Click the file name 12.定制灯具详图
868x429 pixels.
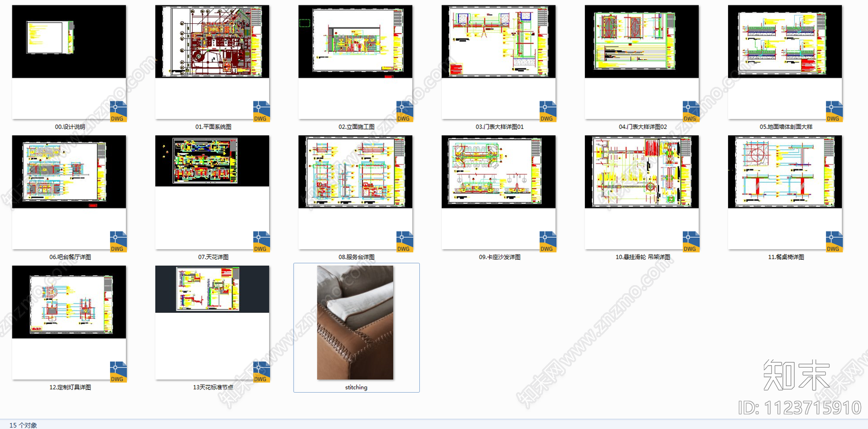tap(70, 388)
